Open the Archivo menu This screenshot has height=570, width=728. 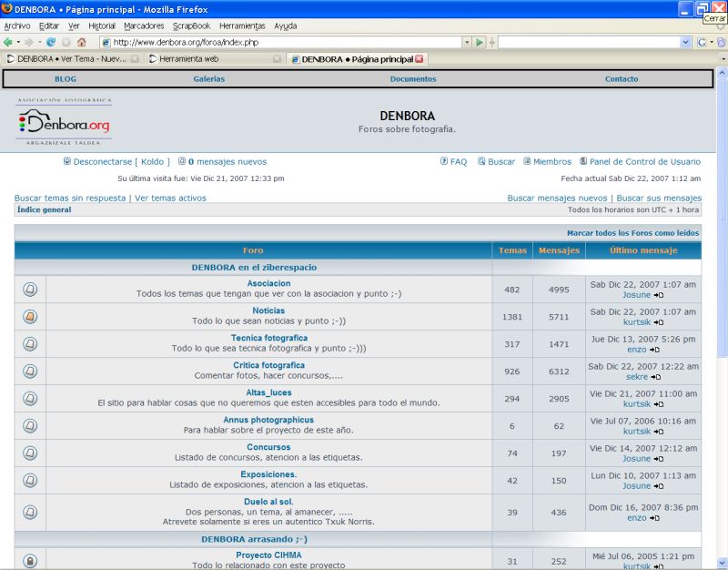click(17, 26)
